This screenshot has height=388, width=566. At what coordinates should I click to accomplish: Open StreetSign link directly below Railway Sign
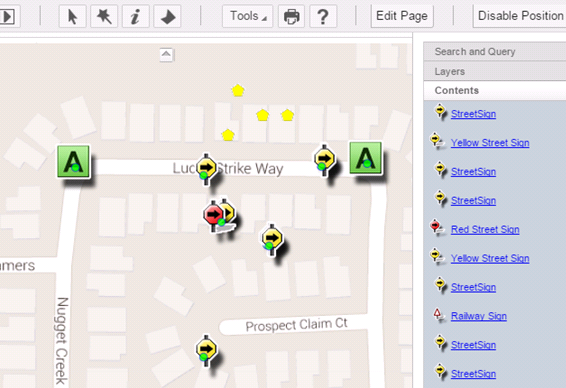coord(473,345)
